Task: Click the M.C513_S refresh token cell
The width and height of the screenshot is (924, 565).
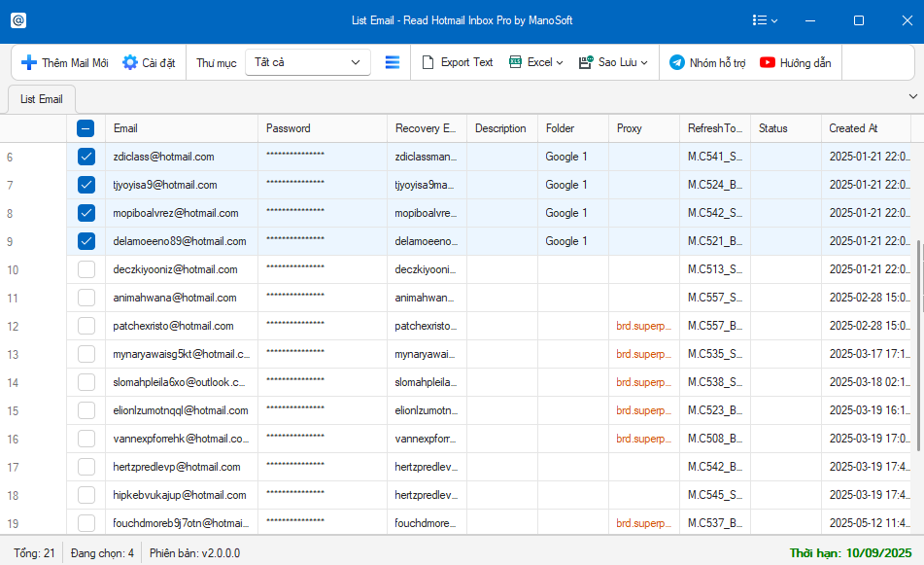Action: (x=715, y=269)
